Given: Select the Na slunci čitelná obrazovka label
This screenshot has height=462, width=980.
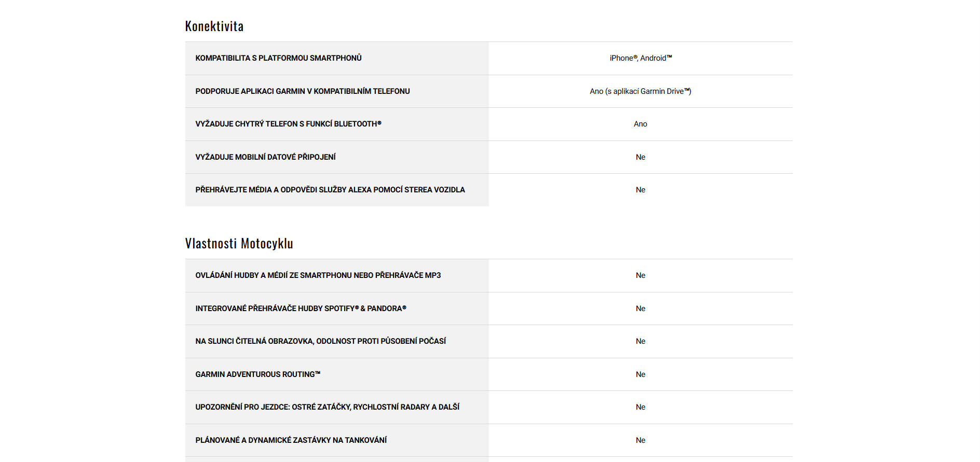Looking at the screenshot, I should pyautogui.click(x=320, y=341).
